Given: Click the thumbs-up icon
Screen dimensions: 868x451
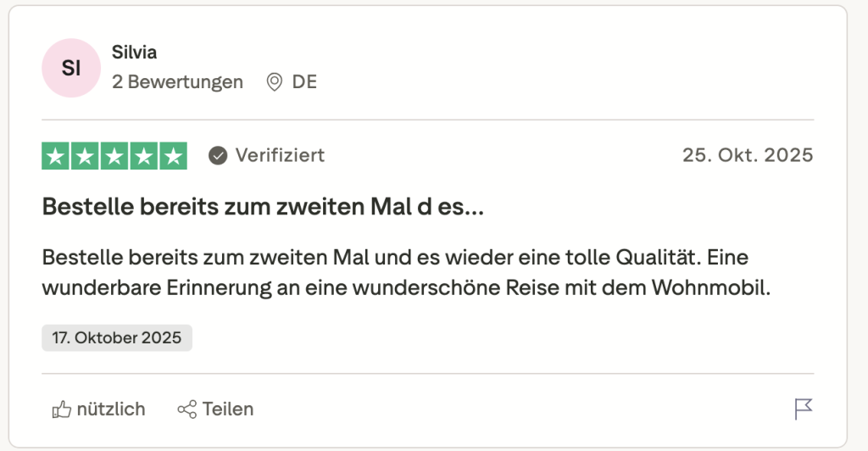Looking at the screenshot, I should click(x=61, y=409).
